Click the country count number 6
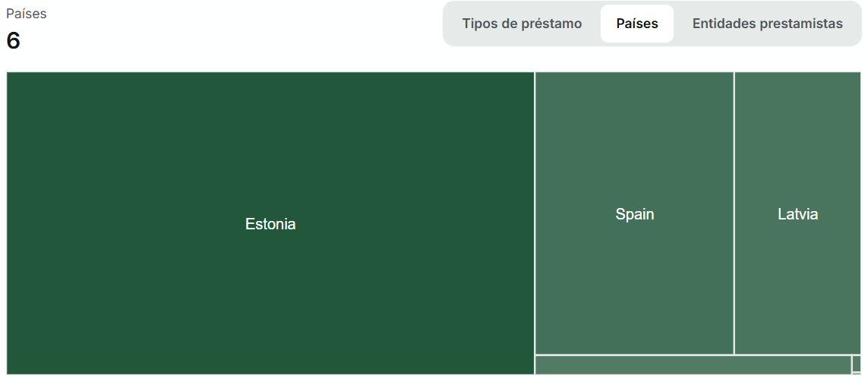The width and height of the screenshot is (868, 385). 14,41
